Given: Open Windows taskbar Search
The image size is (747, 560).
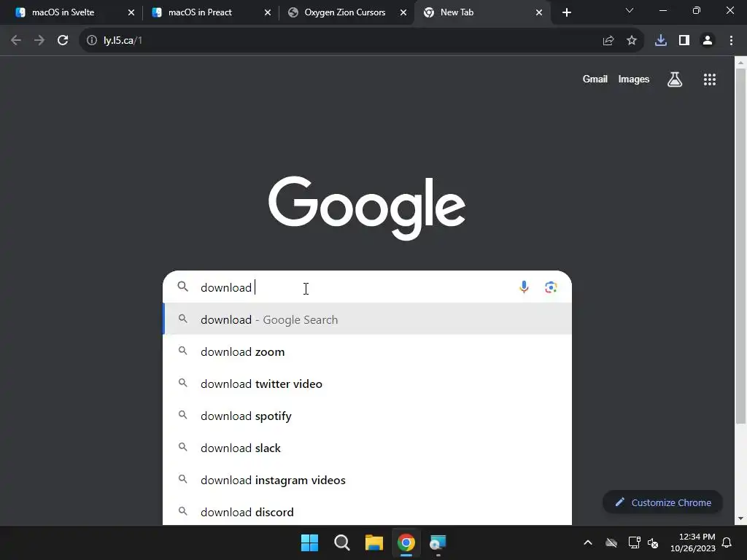Looking at the screenshot, I should click(341, 542).
